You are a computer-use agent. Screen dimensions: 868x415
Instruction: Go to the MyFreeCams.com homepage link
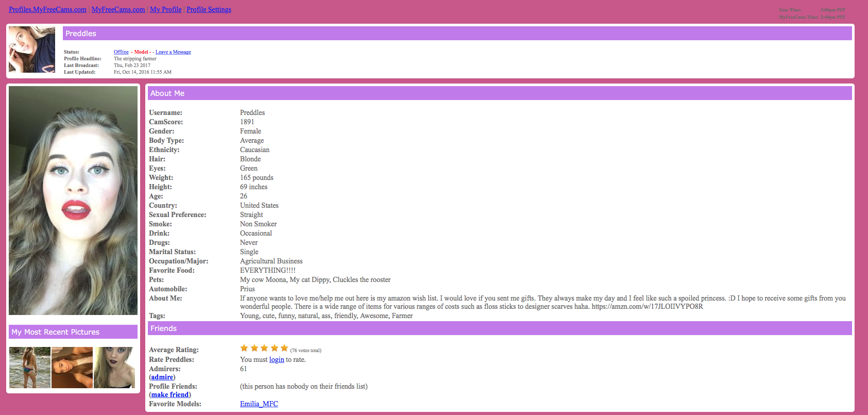tap(118, 9)
